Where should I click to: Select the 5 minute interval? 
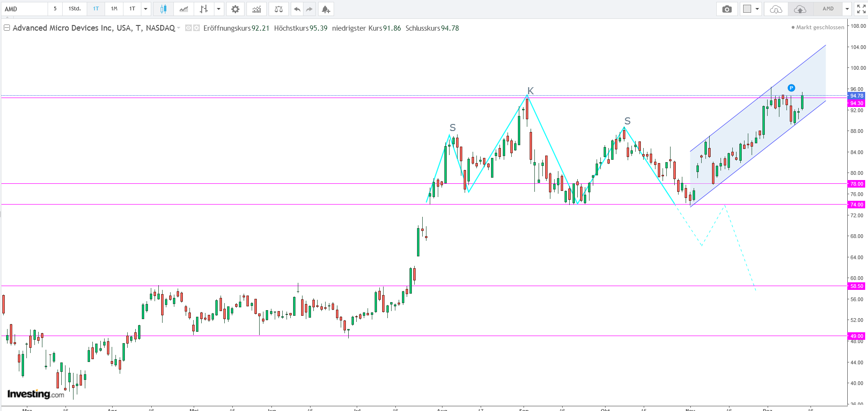point(55,9)
